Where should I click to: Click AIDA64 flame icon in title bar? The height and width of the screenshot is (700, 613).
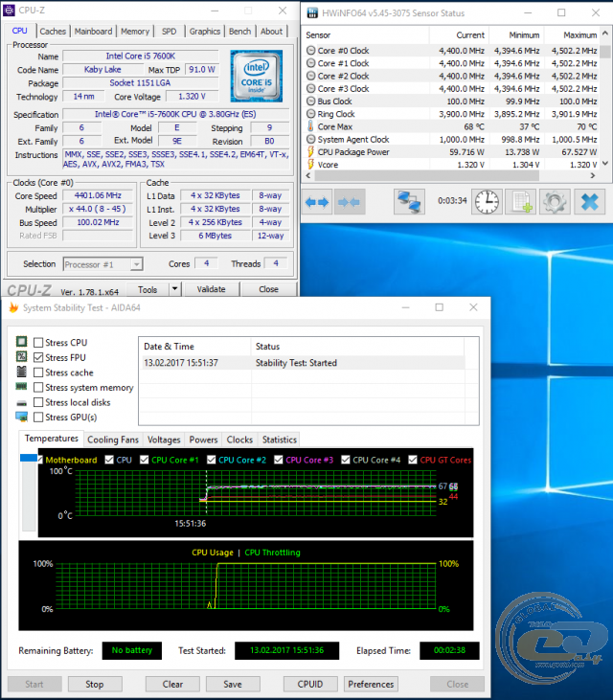tap(13, 307)
